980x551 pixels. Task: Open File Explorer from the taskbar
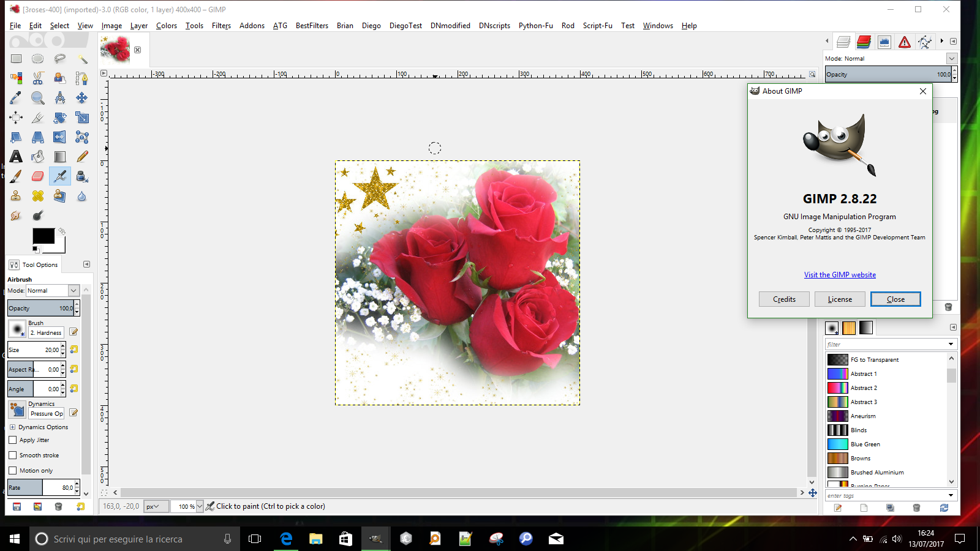point(316,539)
